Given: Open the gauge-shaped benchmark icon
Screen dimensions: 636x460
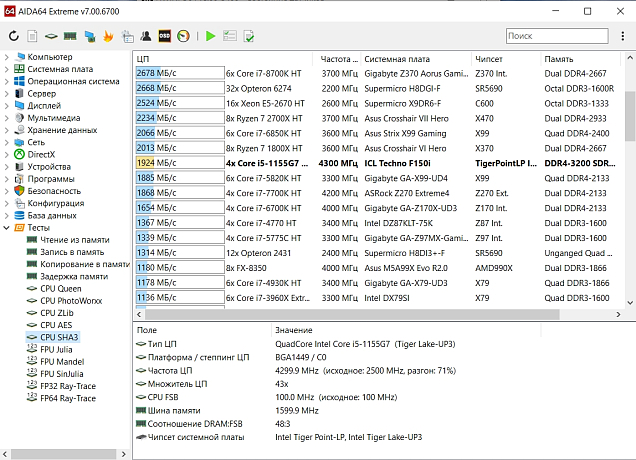Looking at the screenshot, I should point(183,36).
